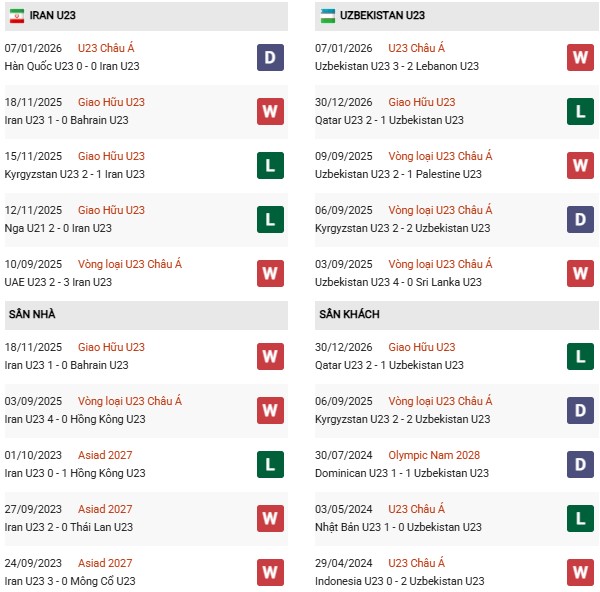Click the W badge for Indonesia U23 match
The image size is (600, 592).
coord(581,572)
